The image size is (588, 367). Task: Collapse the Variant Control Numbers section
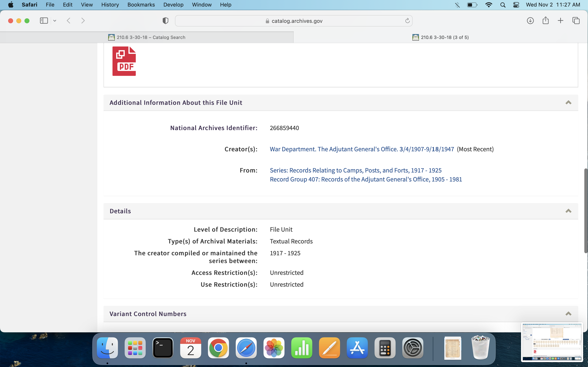tap(568, 314)
